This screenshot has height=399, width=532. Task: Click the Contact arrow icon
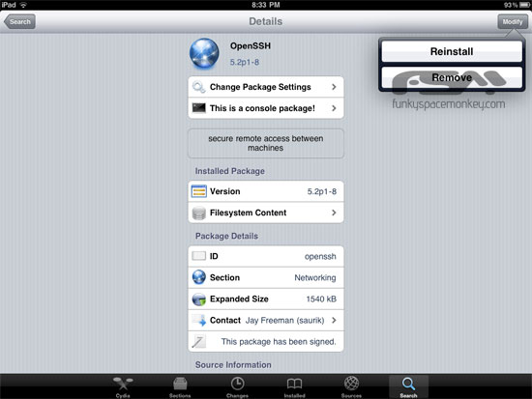[x=199, y=321]
